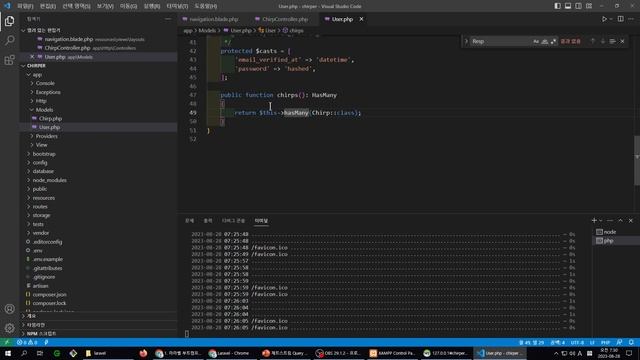Toggle bottom panel layout icon
Image resolution: width=640 pixels, height=360 pixels.
click(568, 6)
